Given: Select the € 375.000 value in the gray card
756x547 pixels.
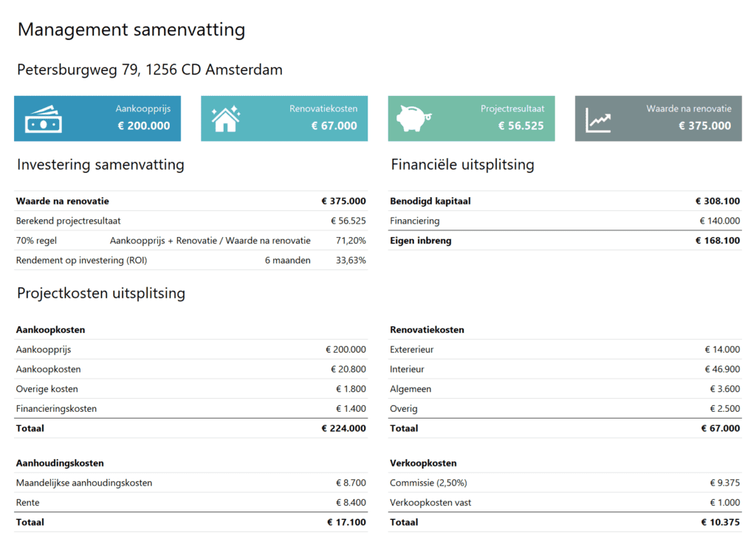Looking at the screenshot, I should click(704, 125).
